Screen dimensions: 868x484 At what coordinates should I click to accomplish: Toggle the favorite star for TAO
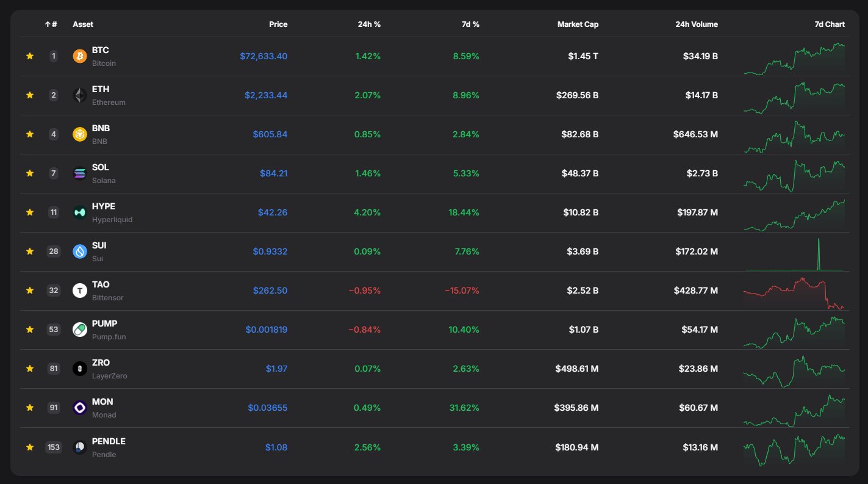click(x=29, y=291)
